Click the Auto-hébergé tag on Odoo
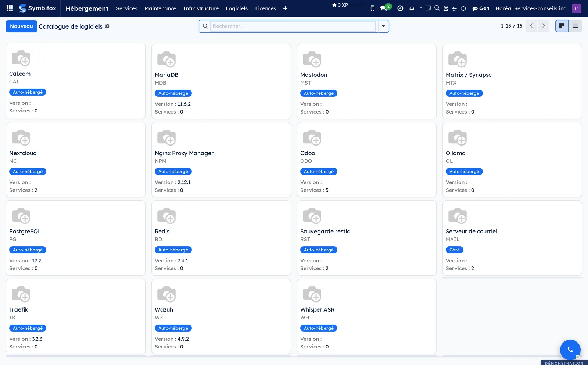The height and width of the screenshot is (365, 588). click(319, 172)
